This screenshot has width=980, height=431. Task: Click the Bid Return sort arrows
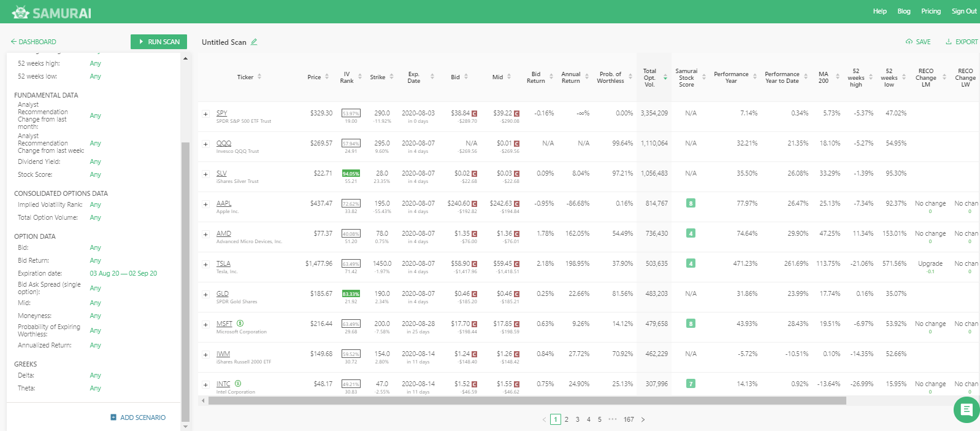click(551, 77)
